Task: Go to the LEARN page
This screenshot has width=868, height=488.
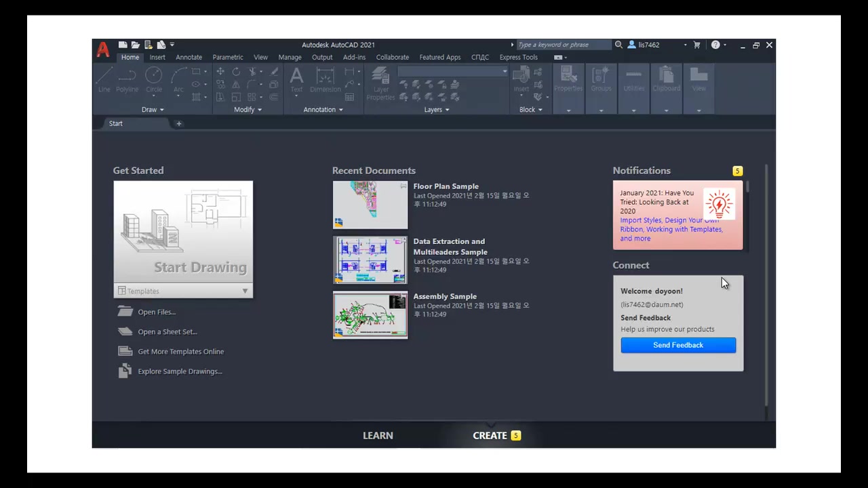Action: [x=378, y=436]
